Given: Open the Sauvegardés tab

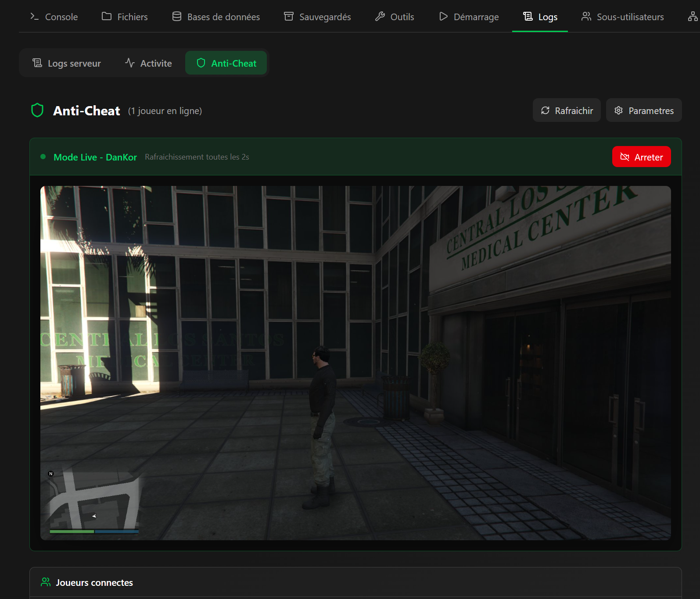Looking at the screenshot, I should [x=317, y=17].
